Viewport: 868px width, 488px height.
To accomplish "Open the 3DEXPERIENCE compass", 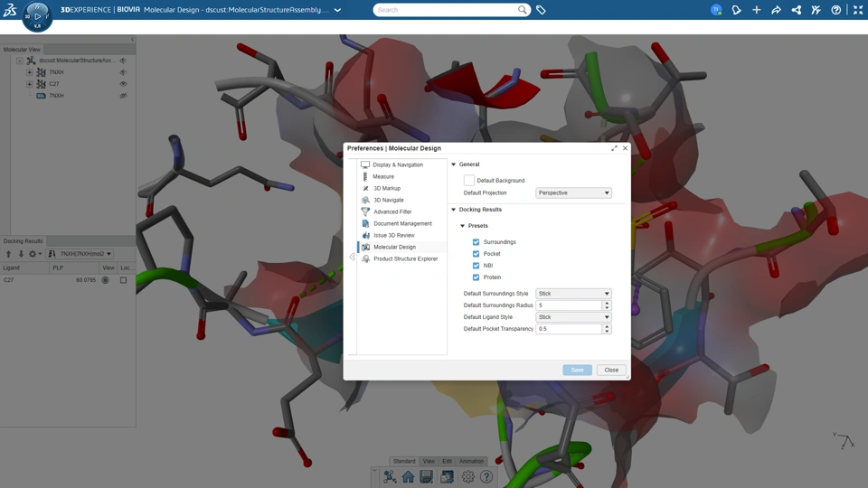I will point(37,16).
